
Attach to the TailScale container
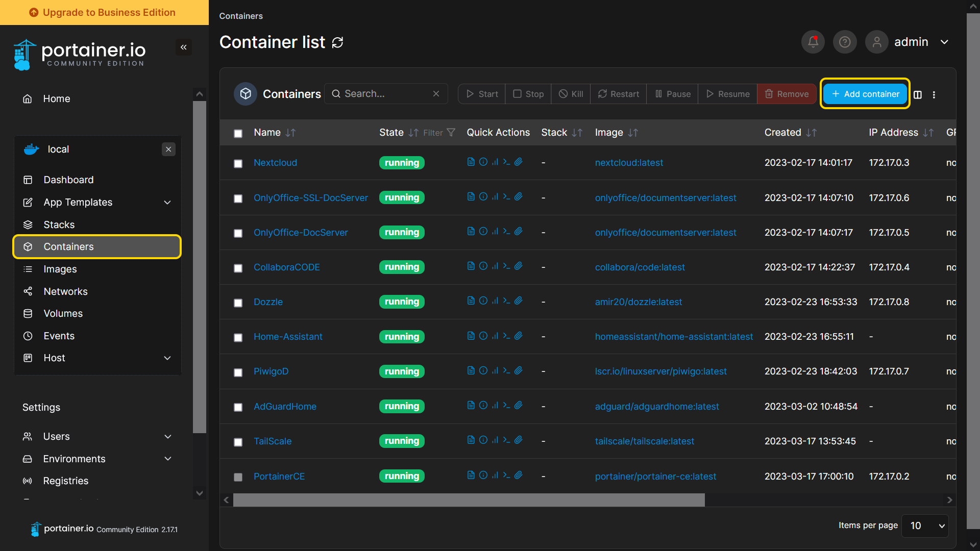(x=518, y=440)
